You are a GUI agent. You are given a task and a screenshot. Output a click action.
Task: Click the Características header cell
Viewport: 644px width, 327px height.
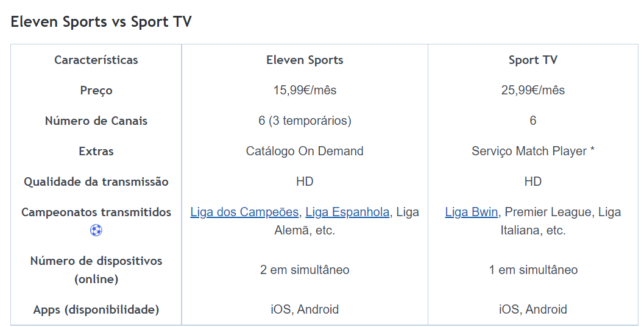pyautogui.click(x=96, y=60)
